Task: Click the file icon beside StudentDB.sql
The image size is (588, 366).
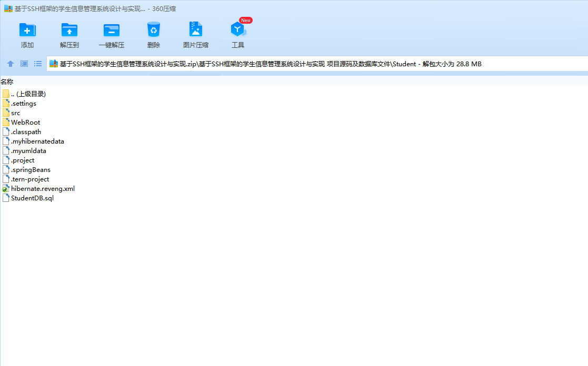Action: (6, 198)
